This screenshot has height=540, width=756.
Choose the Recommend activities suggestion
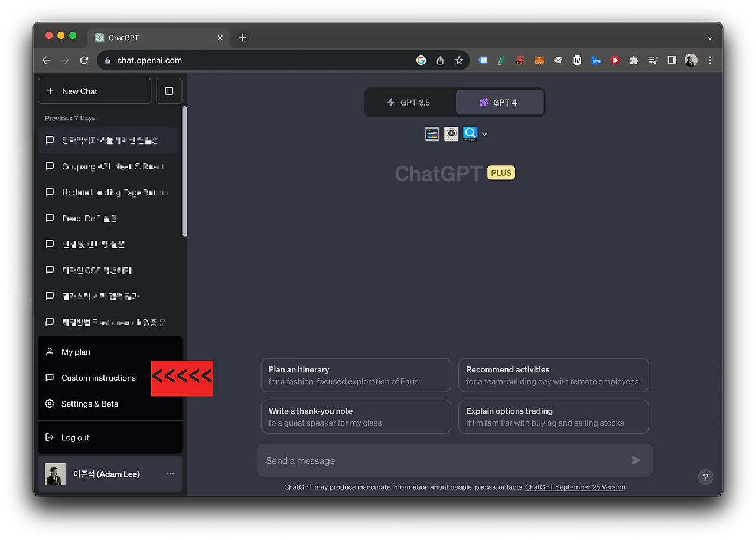click(x=553, y=375)
